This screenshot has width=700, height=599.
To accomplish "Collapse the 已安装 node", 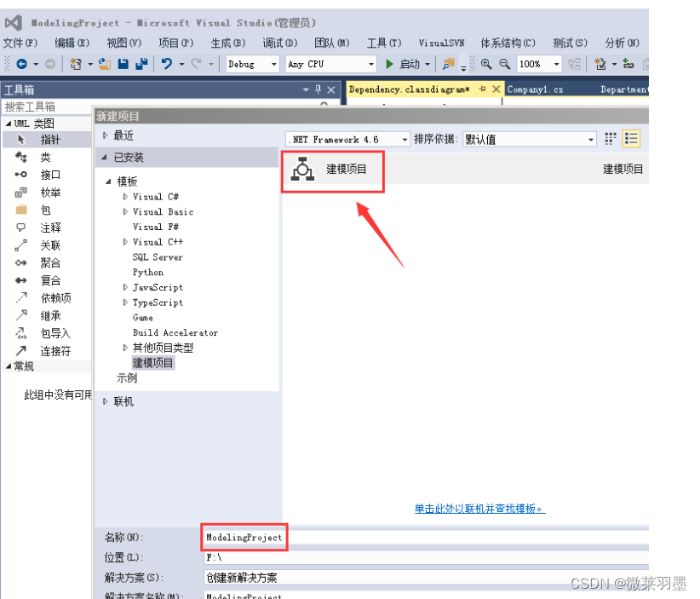I will (x=105, y=158).
